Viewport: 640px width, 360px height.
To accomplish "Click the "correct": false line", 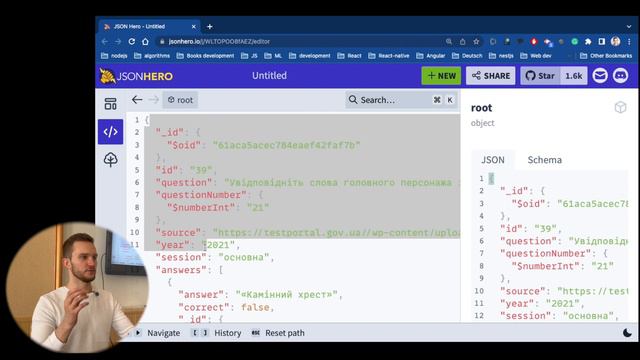I will 226,307.
